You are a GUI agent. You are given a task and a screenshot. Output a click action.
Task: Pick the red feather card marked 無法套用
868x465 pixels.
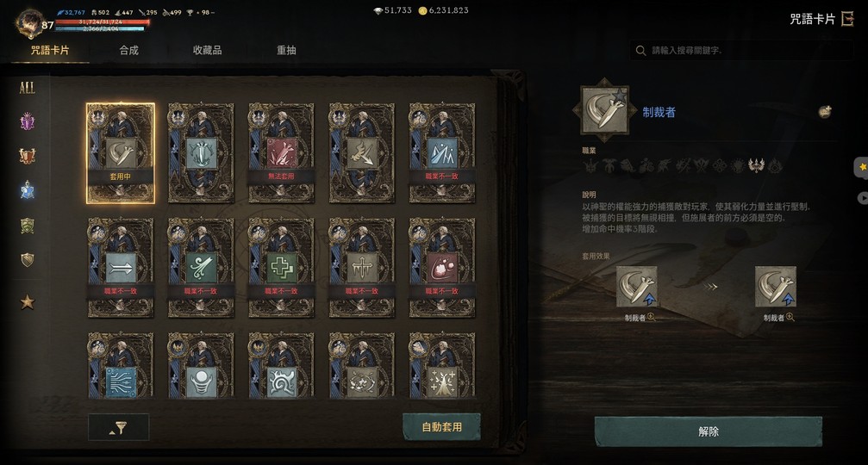click(281, 152)
